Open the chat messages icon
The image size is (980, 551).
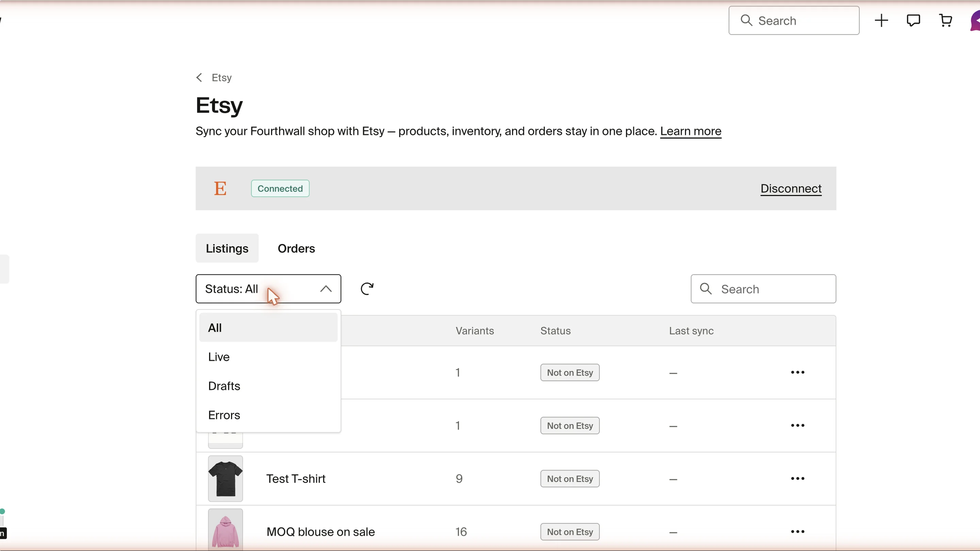[913, 20]
